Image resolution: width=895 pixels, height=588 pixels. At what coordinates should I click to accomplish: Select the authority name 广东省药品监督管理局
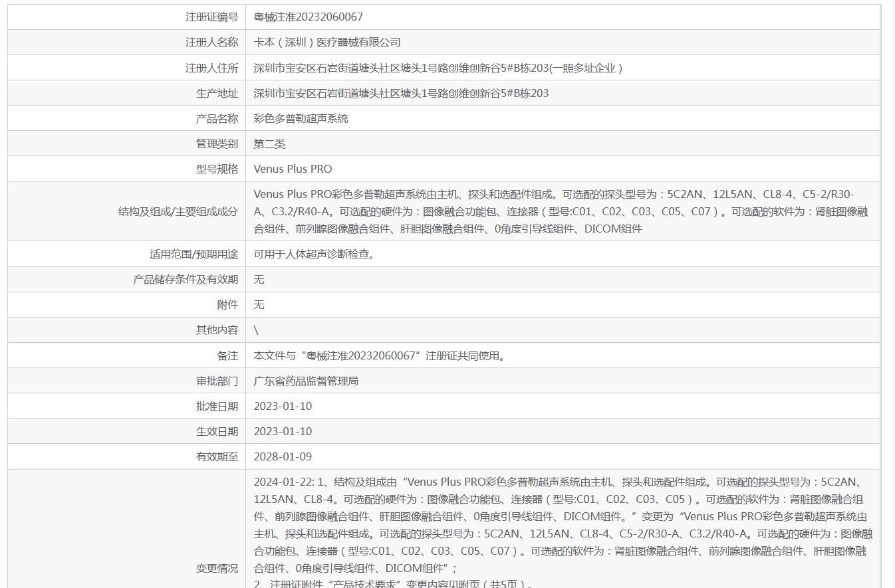[307, 381]
